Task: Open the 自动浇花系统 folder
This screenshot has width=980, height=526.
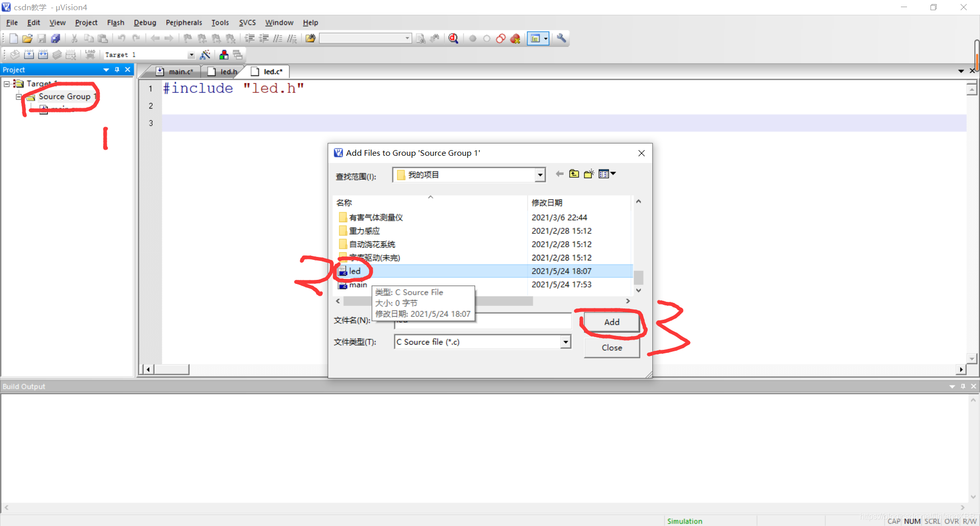Action: tap(367, 245)
